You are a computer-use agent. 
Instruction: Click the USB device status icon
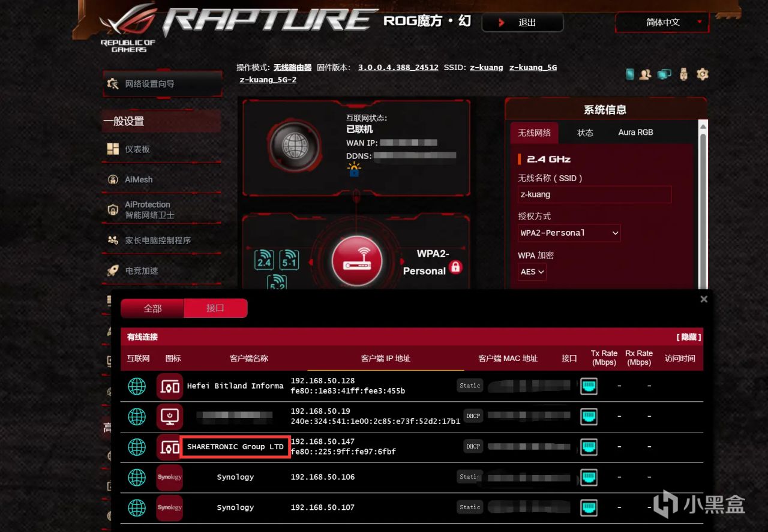pyautogui.click(x=684, y=74)
